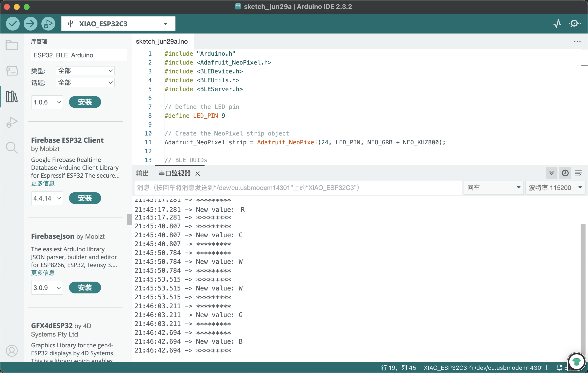Install the Firebase ESP32 Client library
Image resolution: width=588 pixels, height=373 pixels.
click(x=85, y=198)
